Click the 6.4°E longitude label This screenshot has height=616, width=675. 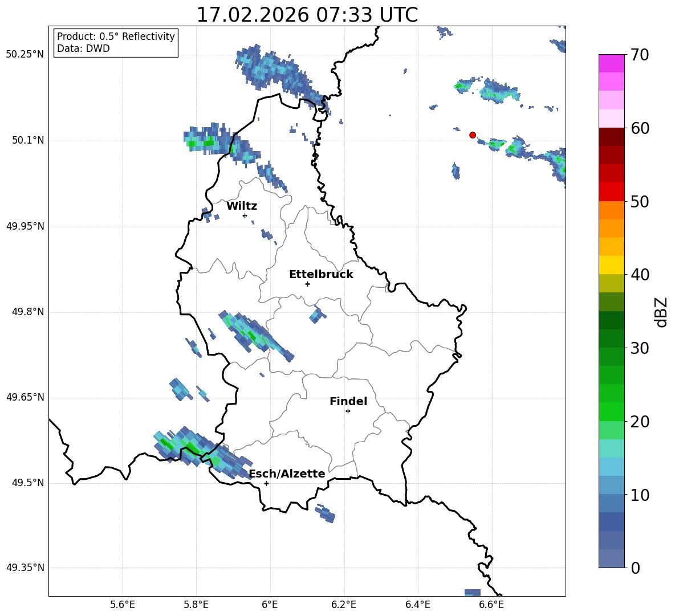click(417, 605)
